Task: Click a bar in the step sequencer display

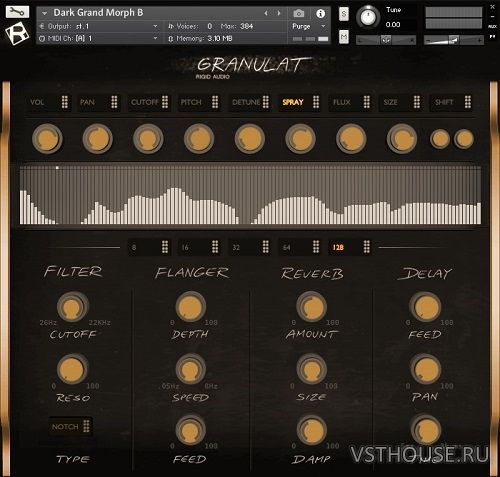Action: click(x=250, y=195)
